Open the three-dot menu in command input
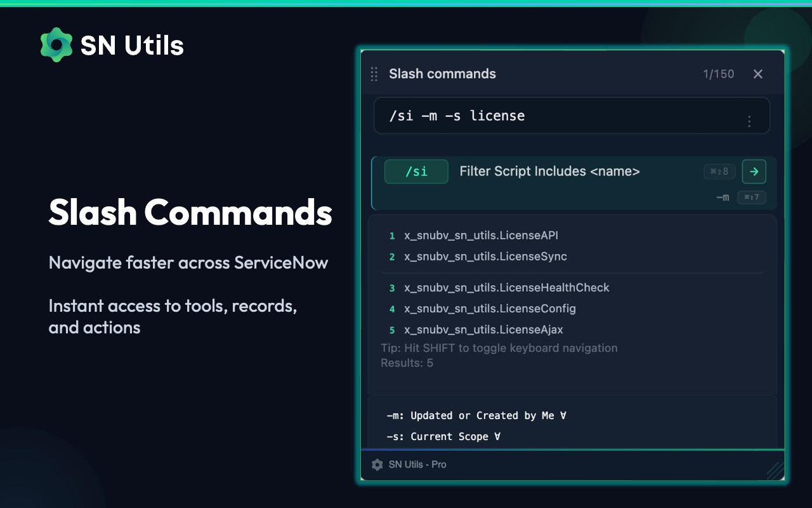This screenshot has height=508, width=812. 749,121
